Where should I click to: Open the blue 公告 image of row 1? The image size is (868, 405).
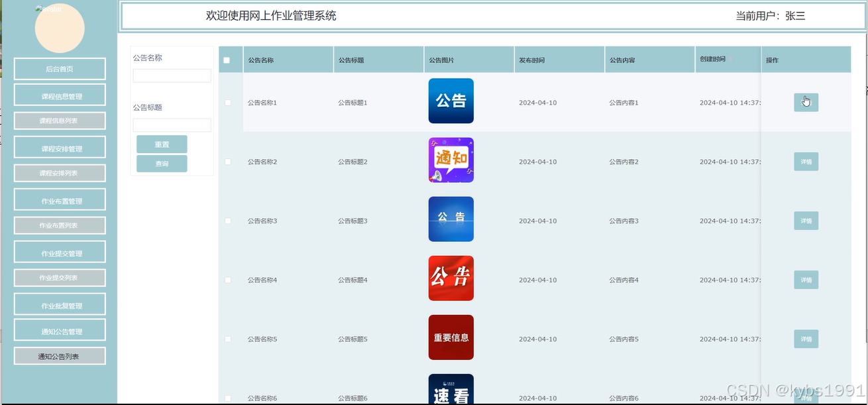(x=451, y=101)
